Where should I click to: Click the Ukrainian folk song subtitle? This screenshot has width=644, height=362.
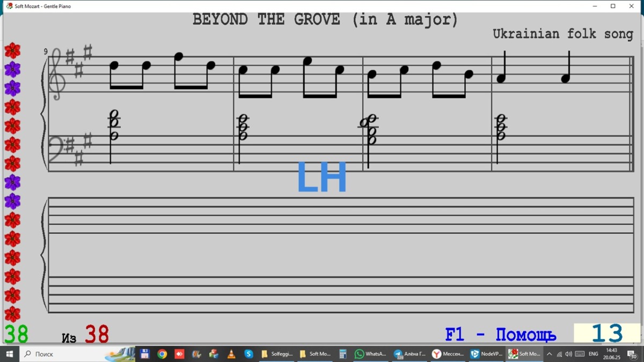[x=563, y=34]
